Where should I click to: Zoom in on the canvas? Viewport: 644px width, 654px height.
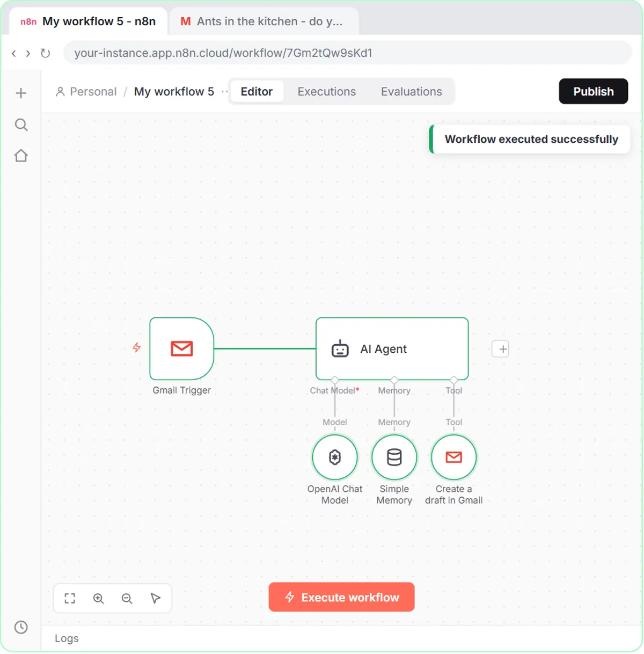point(99,598)
